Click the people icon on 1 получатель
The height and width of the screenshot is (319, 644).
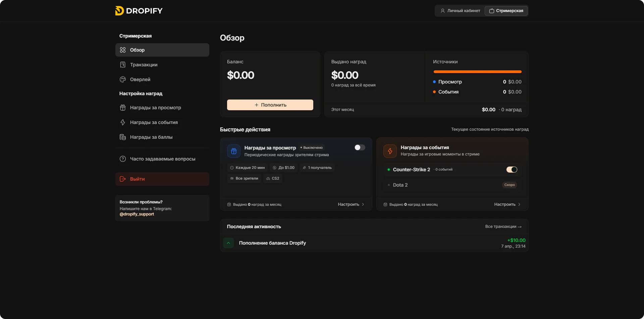click(x=304, y=168)
